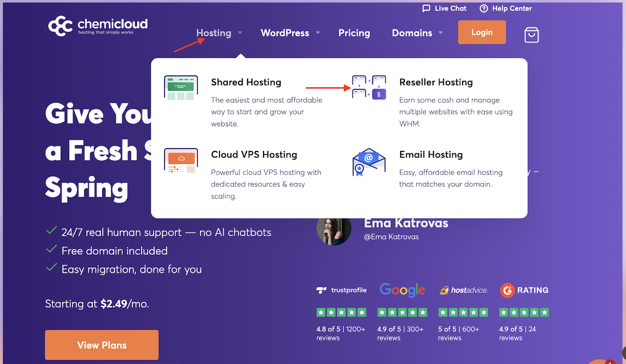Click the hostadvice logo

pos(464,290)
